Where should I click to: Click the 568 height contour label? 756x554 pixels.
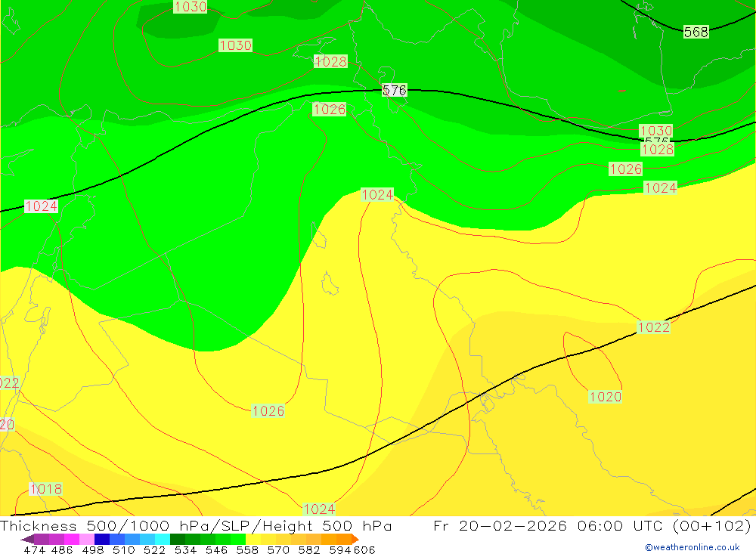tap(696, 32)
